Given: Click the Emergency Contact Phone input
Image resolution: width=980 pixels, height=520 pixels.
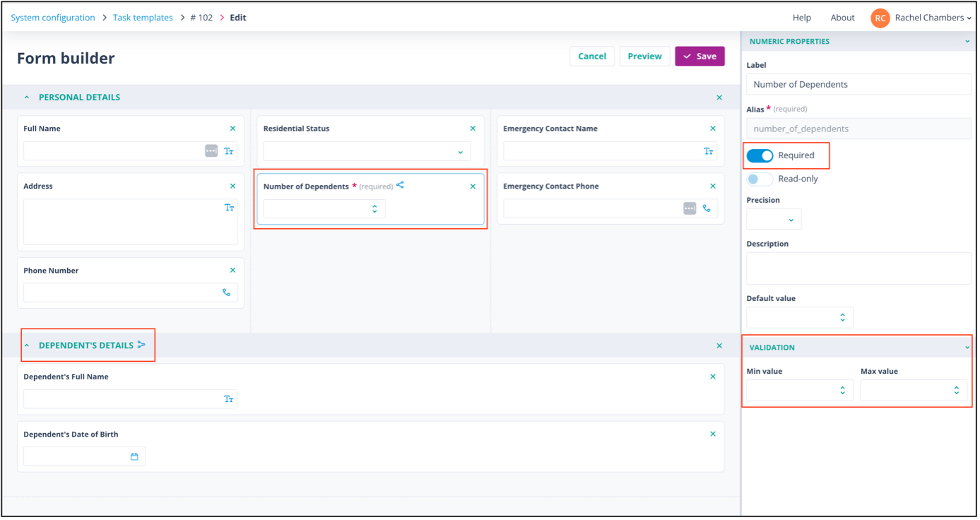Looking at the screenshot, I should 610,208.
